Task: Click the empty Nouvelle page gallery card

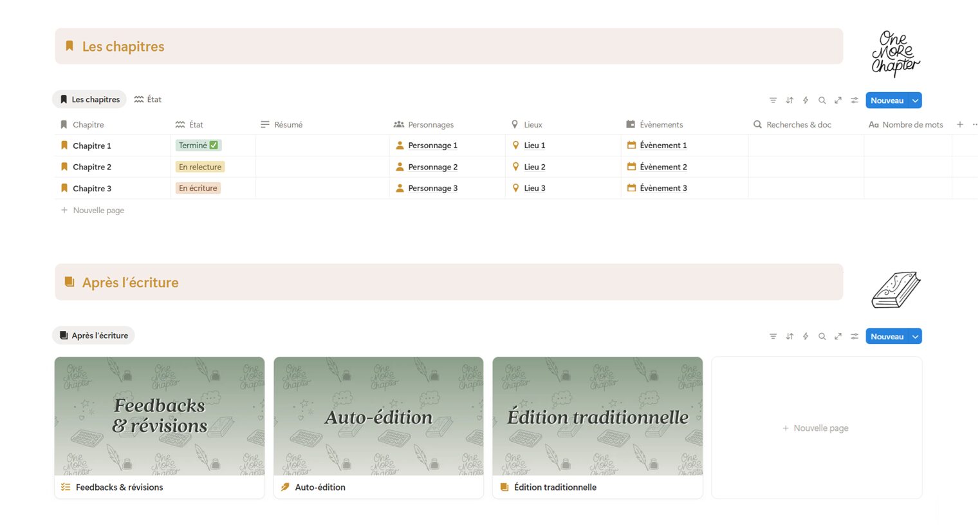Action: click(816, 428)
